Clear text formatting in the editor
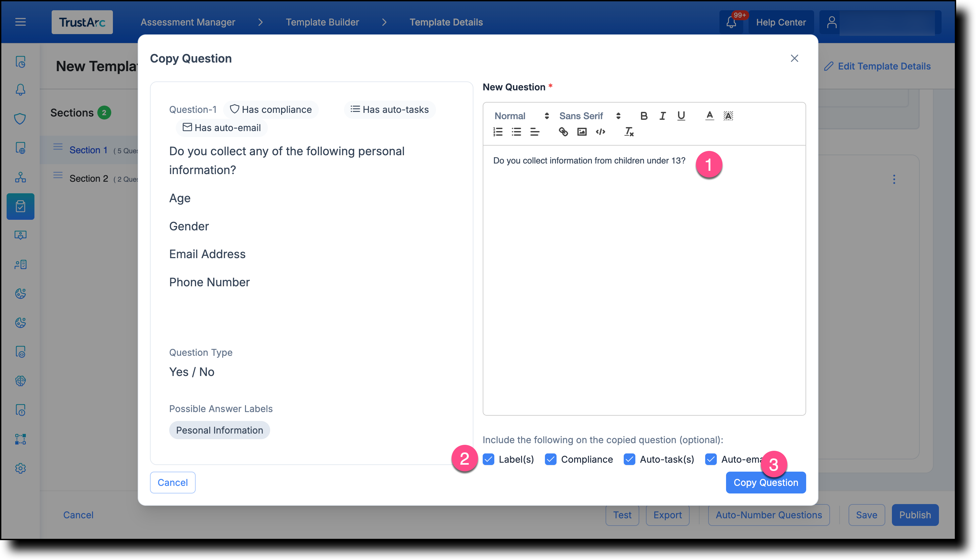 point(629,132)
